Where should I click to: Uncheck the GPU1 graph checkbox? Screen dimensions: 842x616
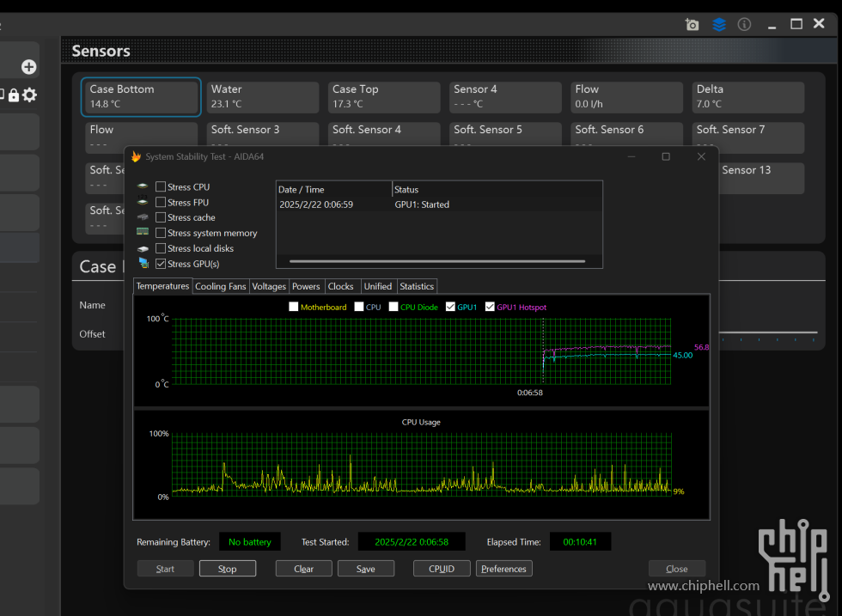click(450, 307)
